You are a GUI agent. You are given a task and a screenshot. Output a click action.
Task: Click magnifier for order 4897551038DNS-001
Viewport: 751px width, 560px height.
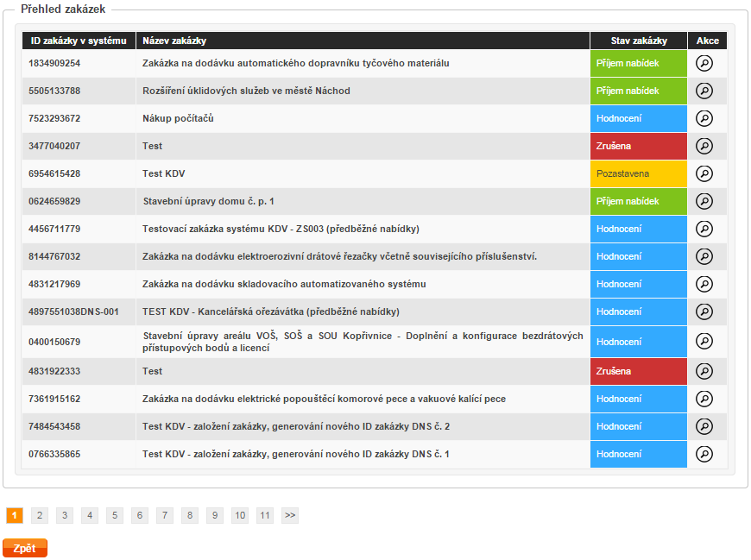tap(704, 312)
